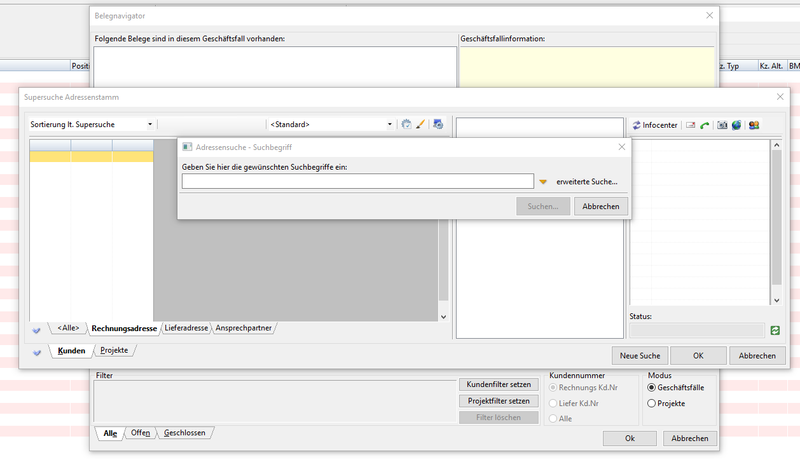
Task: Switch to the Ansprechpartner tab
Action: [244, 328]
